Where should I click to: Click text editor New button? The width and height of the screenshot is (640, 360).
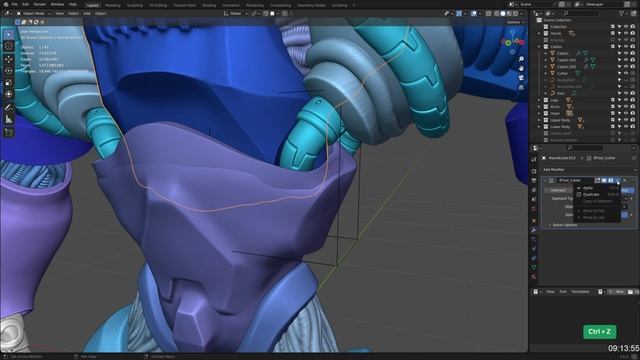click(x=619, y=291)
